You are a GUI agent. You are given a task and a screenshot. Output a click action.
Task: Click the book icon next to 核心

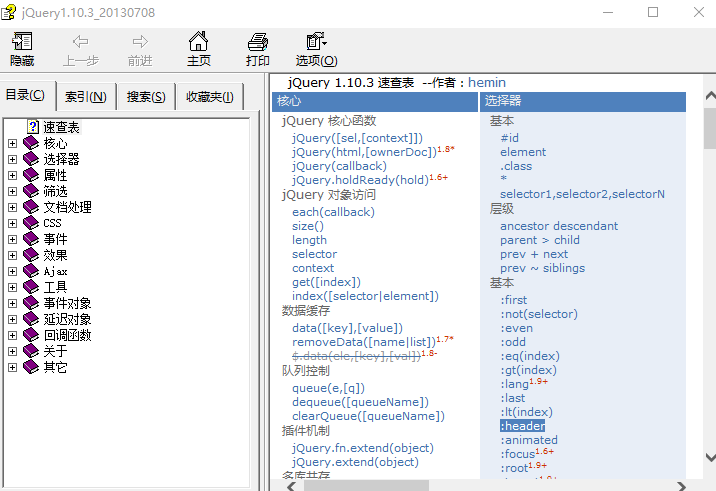pos(30,143)
